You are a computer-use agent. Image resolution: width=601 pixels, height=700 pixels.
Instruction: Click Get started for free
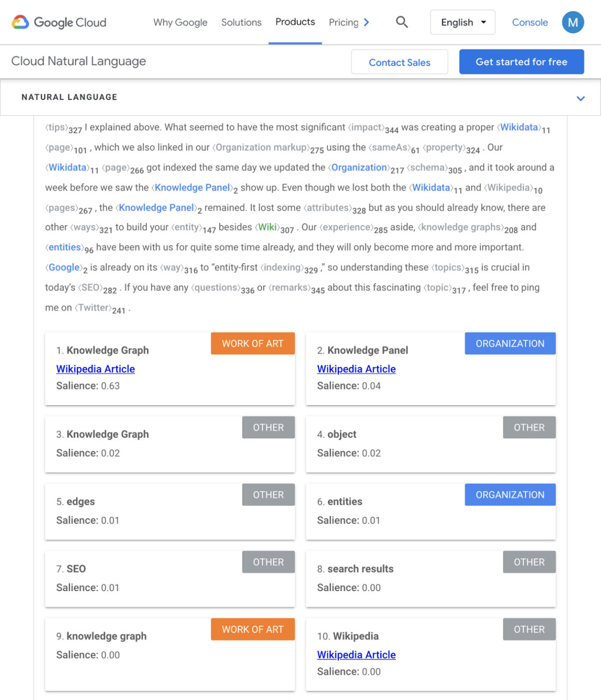[x=521, y=62]
